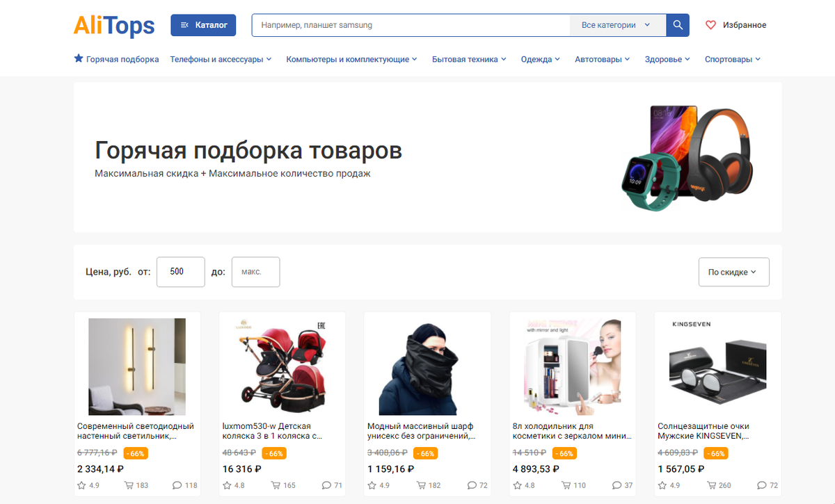
Task: Click the Горячая подборка товаров heading
Action: click(x=248, y=150)
